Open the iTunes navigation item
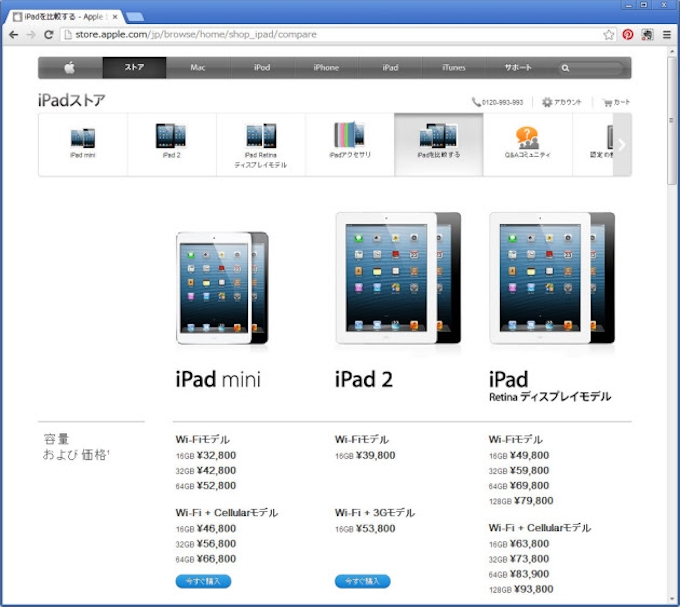 coord(453,68)
